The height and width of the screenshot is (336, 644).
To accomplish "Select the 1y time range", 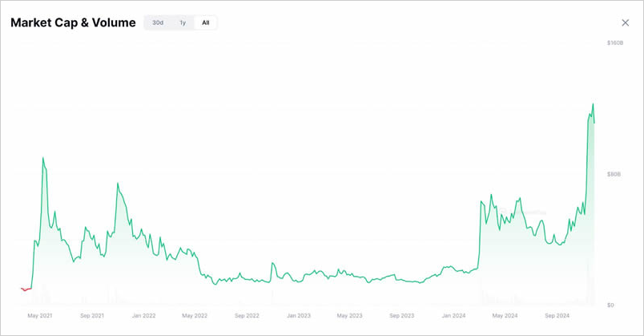I will tap(183, 22).
